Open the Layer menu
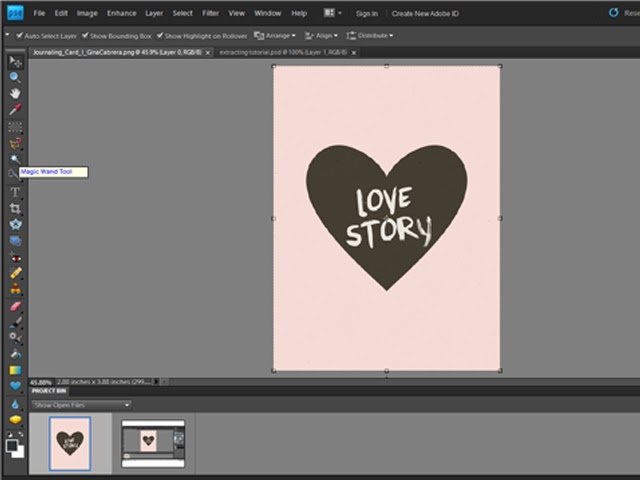Screen dimensions: 640x480 pos(154,13)
